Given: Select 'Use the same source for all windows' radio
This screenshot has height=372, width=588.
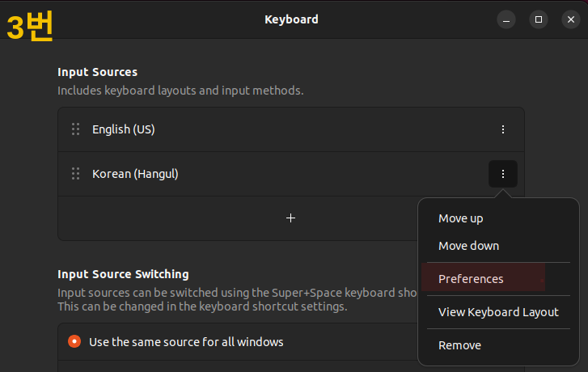Looking at the screenshot, I should 74,341.
